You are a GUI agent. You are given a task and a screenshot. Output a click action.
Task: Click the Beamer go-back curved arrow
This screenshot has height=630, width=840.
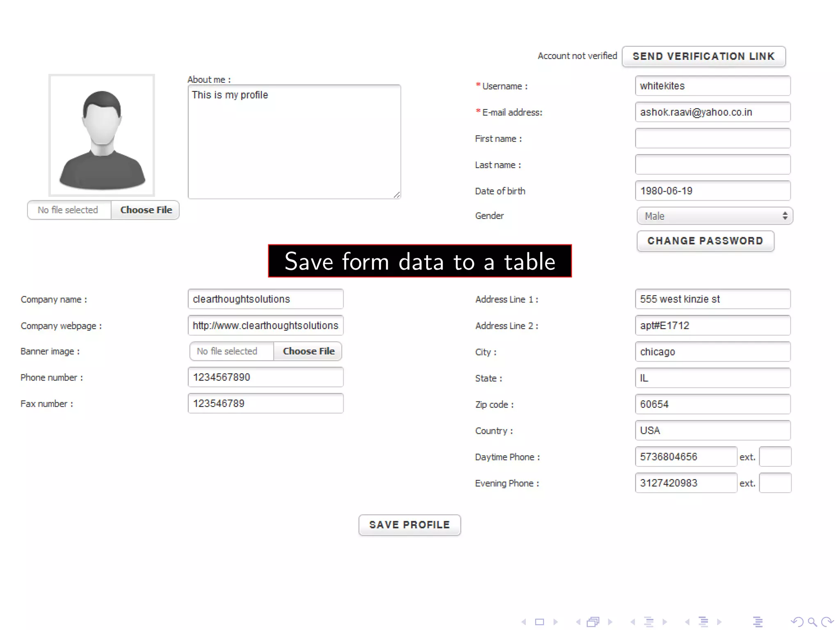point(797,622)
